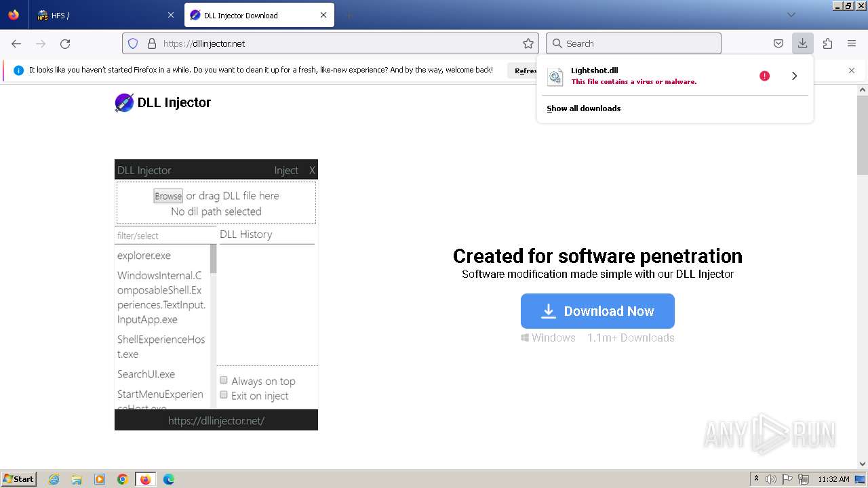Open the extensions puzzle icon
Viewport: 868px width, 488px height.
coord(827,43)
